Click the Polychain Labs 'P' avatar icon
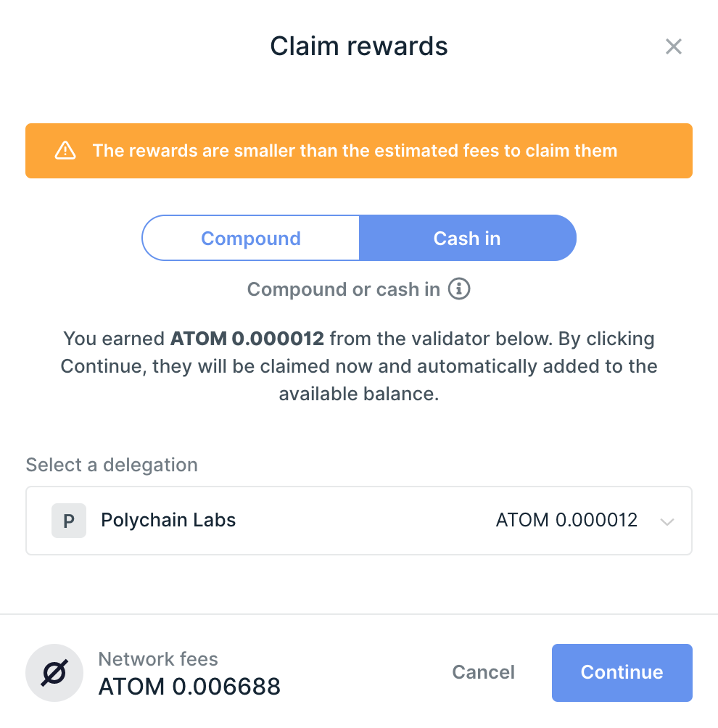The image size is (718, 728). coord(69,521)
